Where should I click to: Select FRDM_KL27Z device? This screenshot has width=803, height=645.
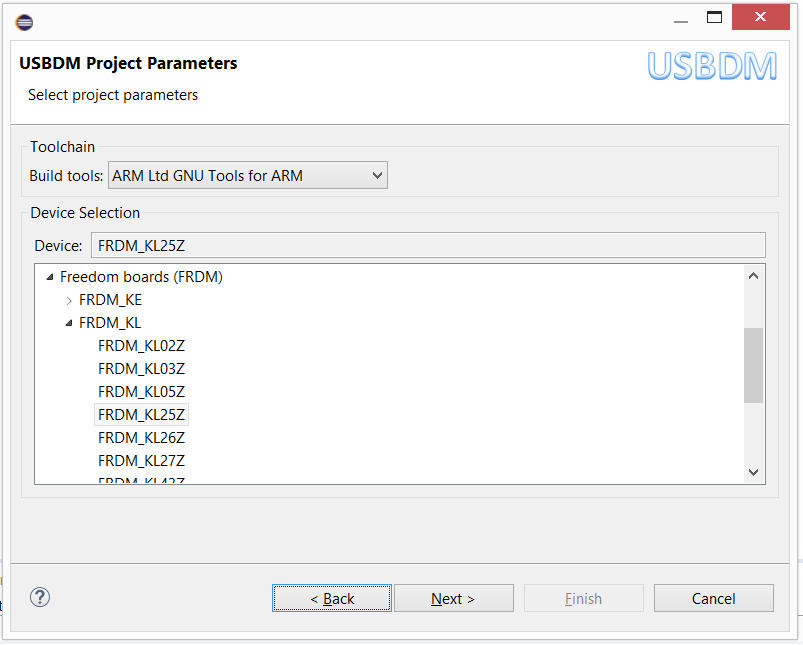[x=141, y=461]
